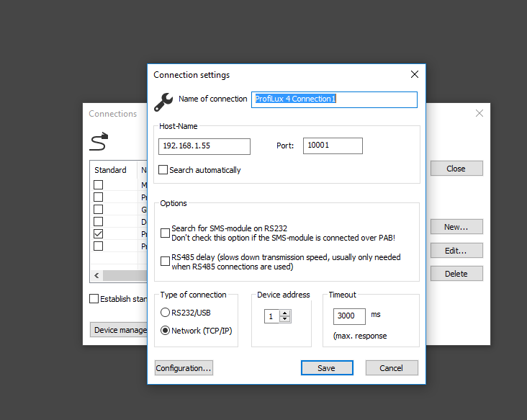Screen dimensions: 527x420
Task: Click the Device address number field
Action: pyautogui.click(x=271, y=316)
